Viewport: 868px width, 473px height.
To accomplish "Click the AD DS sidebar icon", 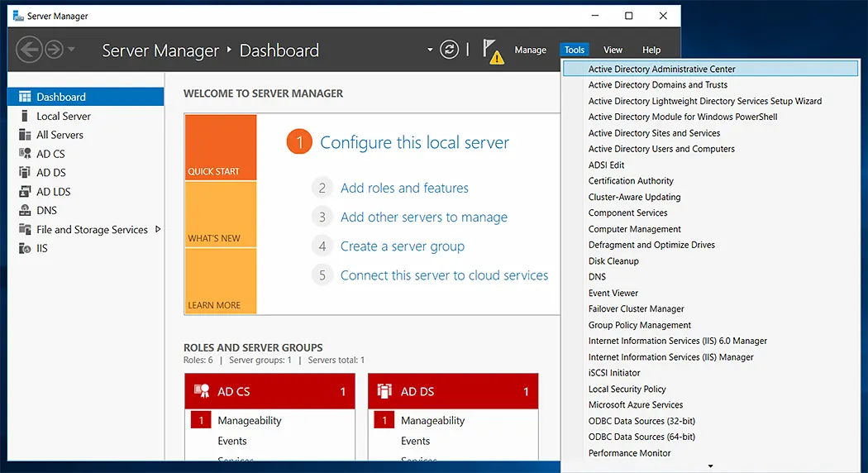I will click(25, 172).
